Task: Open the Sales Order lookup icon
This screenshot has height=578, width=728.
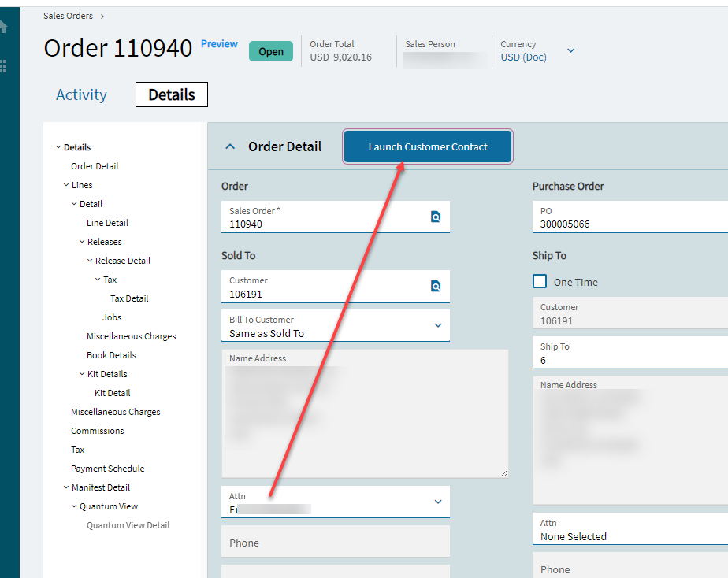Action: 436,217
